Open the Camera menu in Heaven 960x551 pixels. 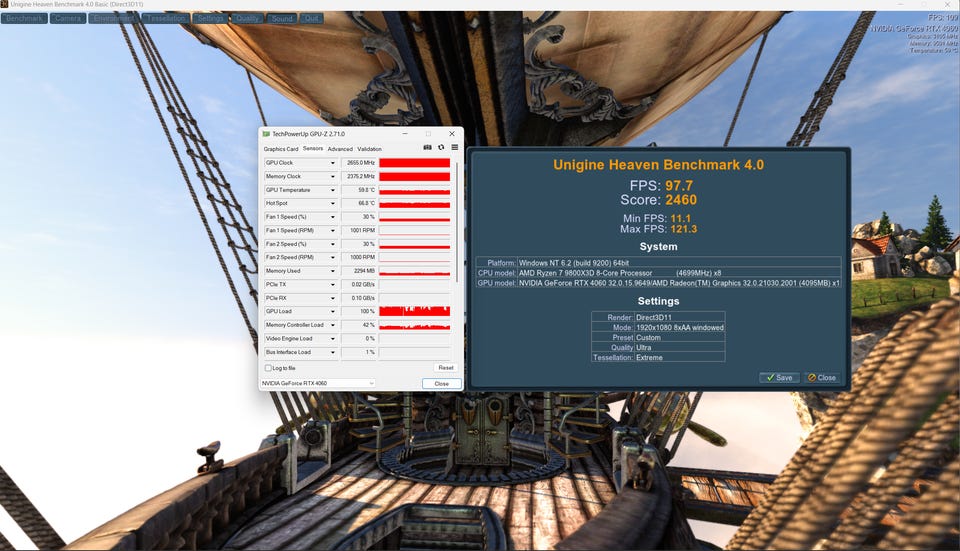point(68,18)
